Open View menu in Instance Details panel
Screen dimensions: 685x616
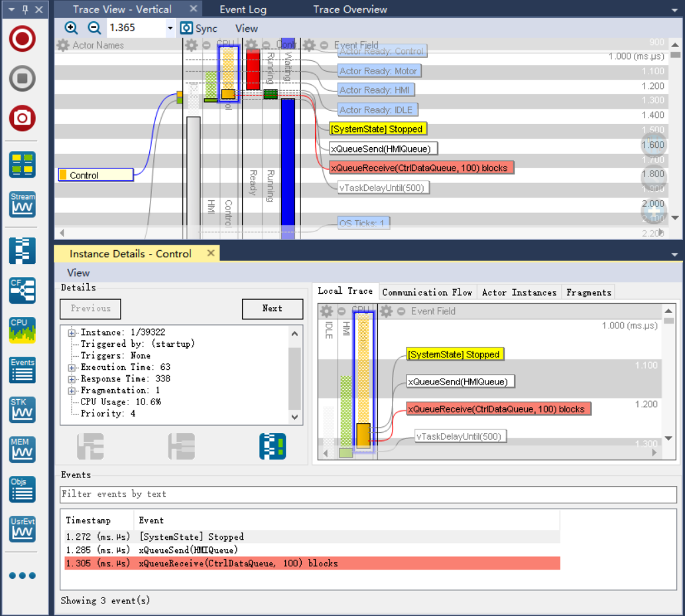78,273
